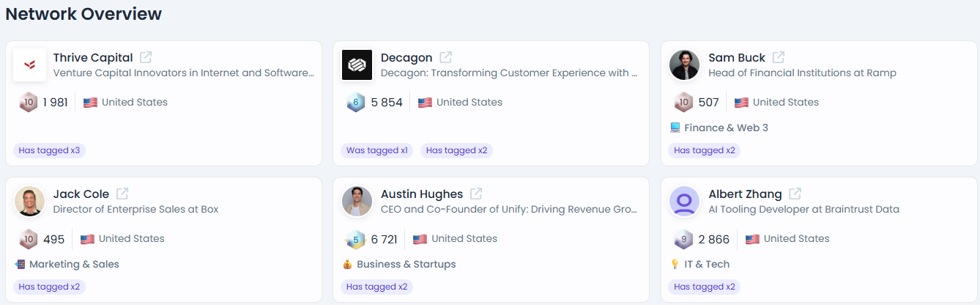Click the follower count 1 981
Viewport: 980px width, 305px height.
point(55,103)
